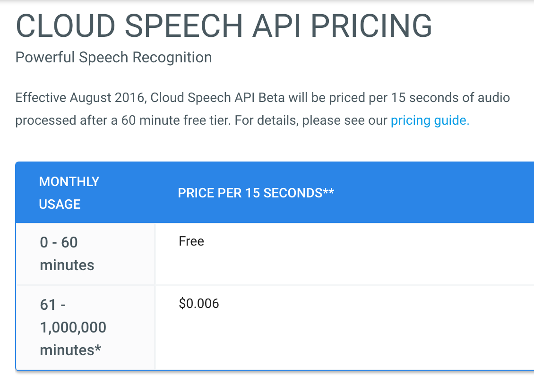Click the double asterisk after SECONDS
The height and width of the screenshot is (392, 534).
pos(328,191)
